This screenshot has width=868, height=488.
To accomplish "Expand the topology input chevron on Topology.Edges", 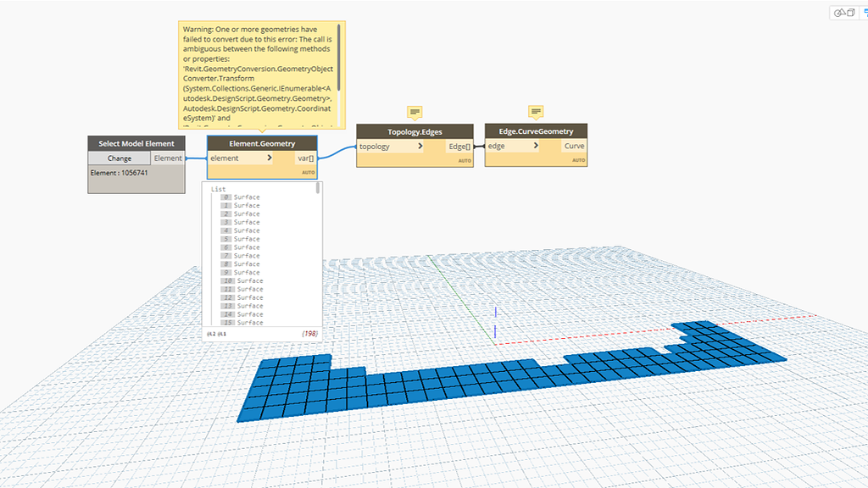I will pyautogui.click(x=420, y=146).
